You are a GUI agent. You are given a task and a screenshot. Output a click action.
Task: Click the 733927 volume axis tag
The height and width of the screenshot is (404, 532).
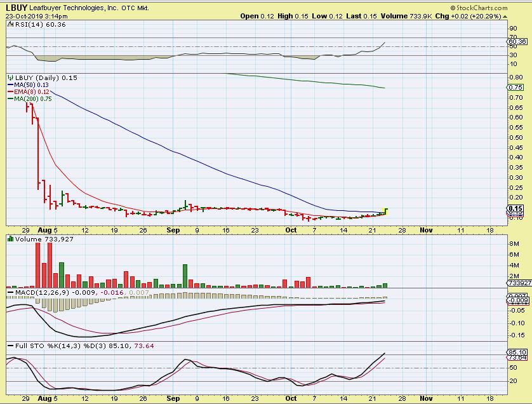point(519,283)
